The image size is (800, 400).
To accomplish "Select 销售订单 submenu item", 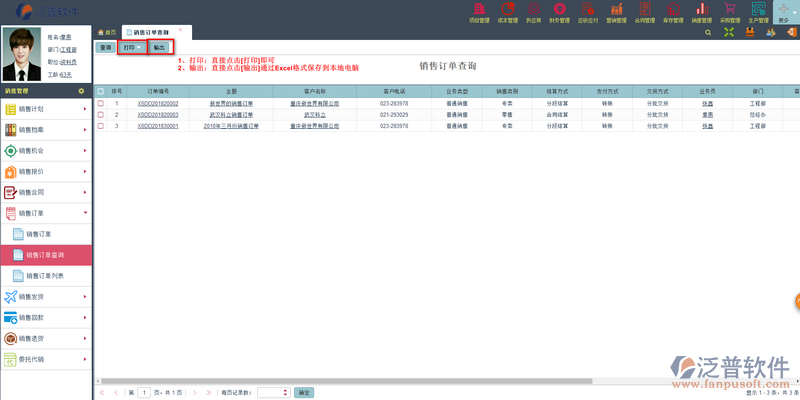I will 46,234.
